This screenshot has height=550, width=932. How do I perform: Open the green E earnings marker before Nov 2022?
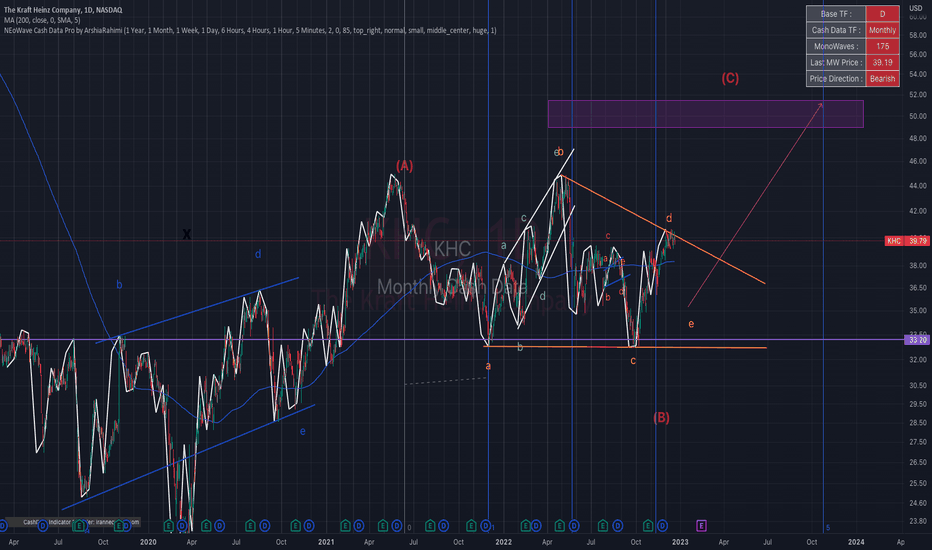point(648,526)
